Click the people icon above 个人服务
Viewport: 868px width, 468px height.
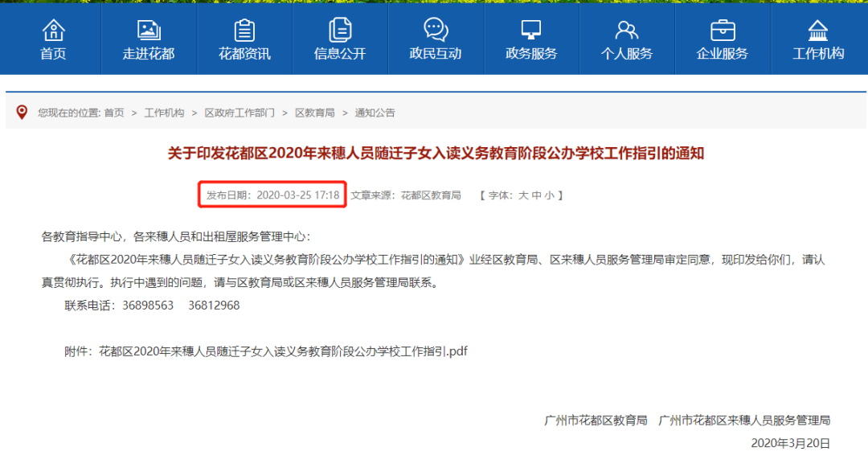coord(627,30)
